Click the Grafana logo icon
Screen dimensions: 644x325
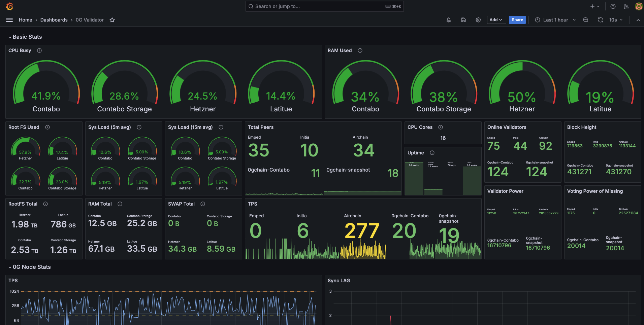coord(10,6)
